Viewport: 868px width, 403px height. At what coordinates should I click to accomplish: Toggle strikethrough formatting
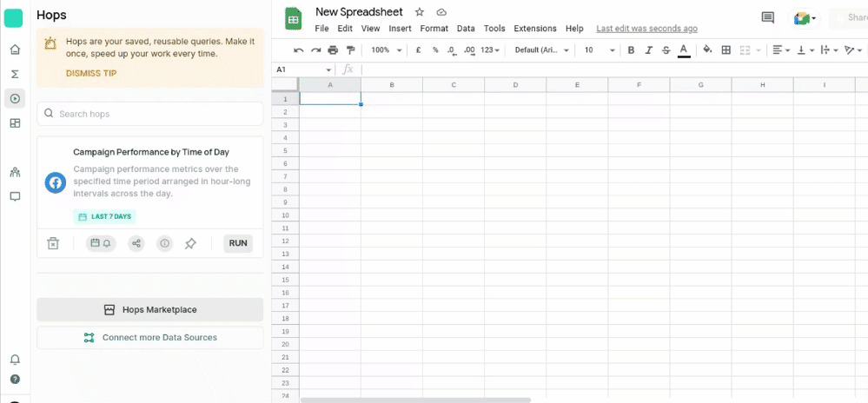(666, 50)
